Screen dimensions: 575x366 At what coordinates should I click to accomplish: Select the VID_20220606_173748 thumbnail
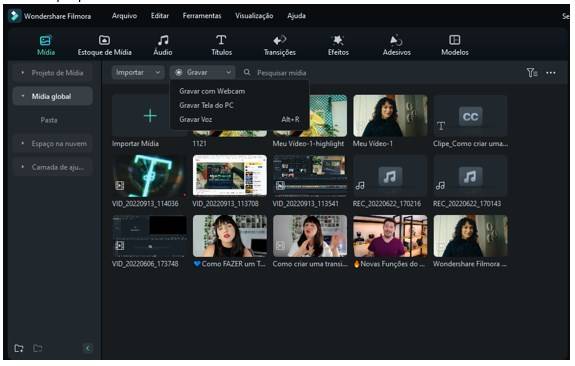coord(150,236)
